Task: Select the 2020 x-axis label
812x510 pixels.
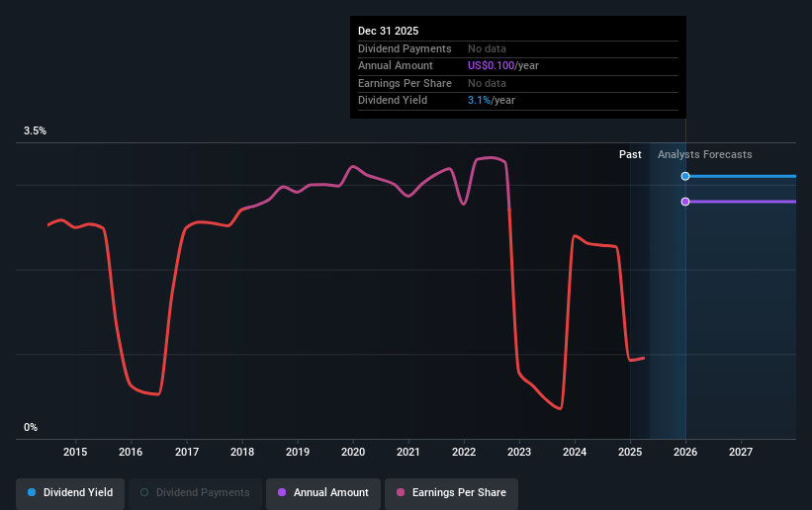Action: [353, 452]
